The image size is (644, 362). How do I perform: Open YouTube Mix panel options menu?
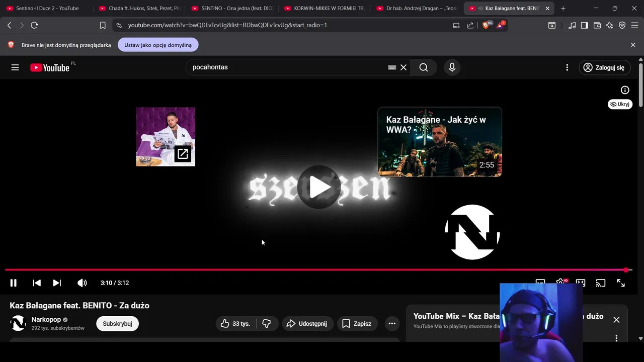616,338
